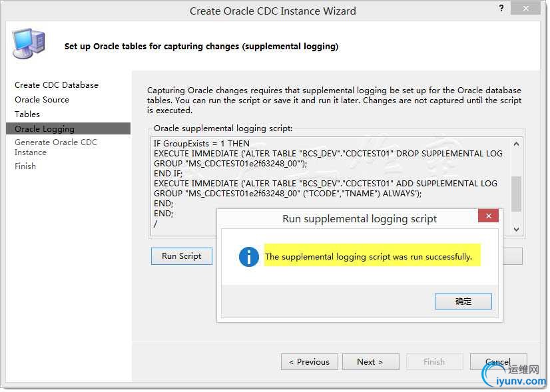This screenshot has width=550, height=392.
Task: Open the Create CDC Database step
Action: click(x=57, y=85)
